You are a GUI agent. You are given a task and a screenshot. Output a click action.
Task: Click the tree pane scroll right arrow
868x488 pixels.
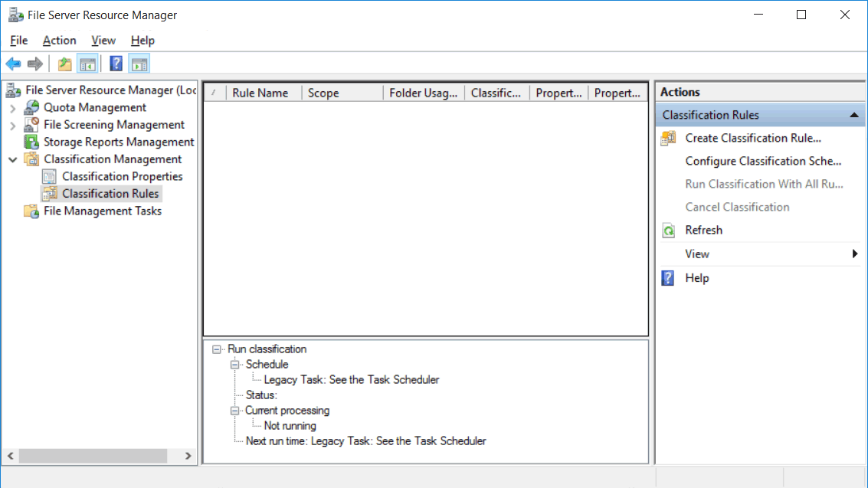[x=188, y=456]
